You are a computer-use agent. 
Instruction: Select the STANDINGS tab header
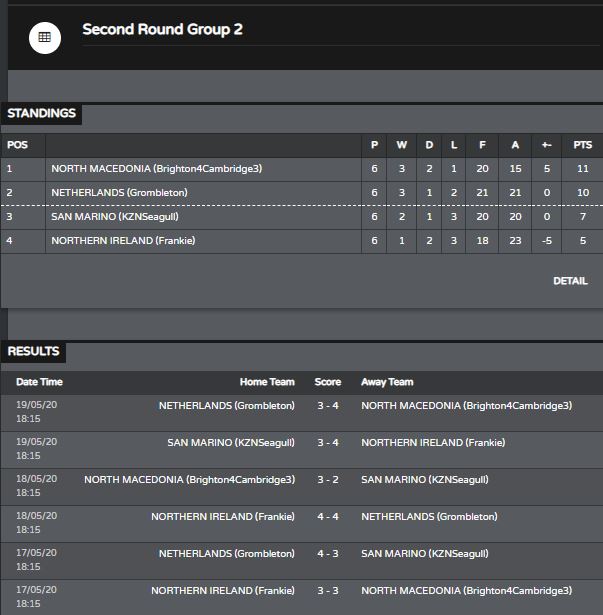(42, 113)
